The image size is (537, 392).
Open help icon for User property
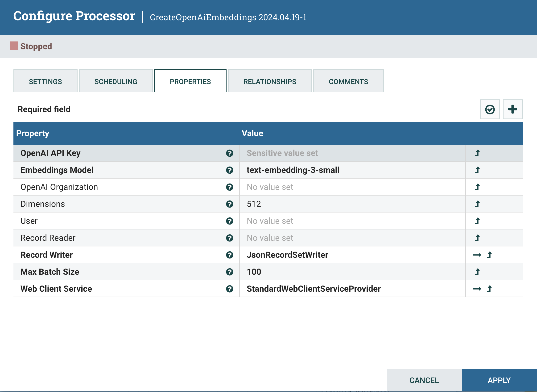[229, 221]
